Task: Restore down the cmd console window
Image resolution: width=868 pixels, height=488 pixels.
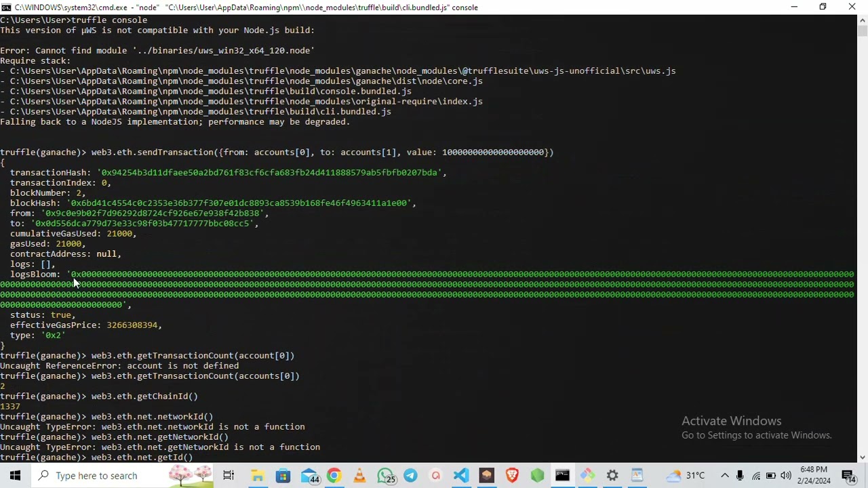Action: tap(823, 7)
